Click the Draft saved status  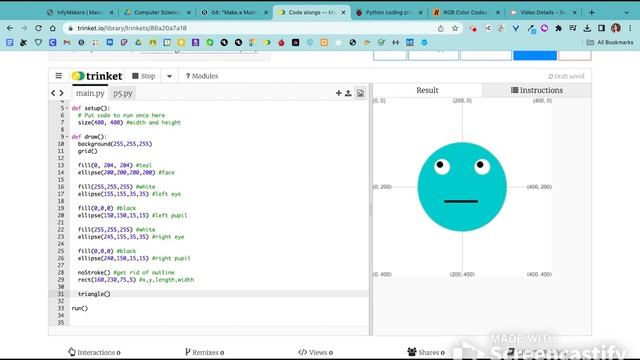pyautogui.click(x=566, y=76)
